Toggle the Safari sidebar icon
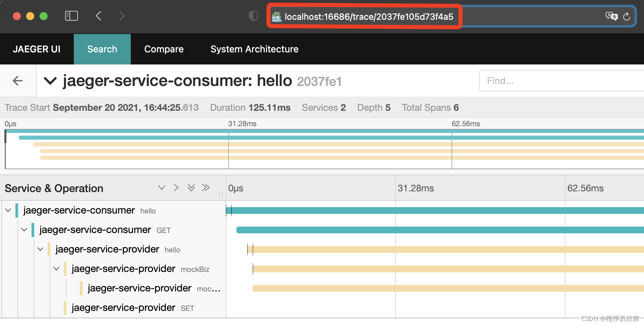644x325 pixels. [71, 16]
